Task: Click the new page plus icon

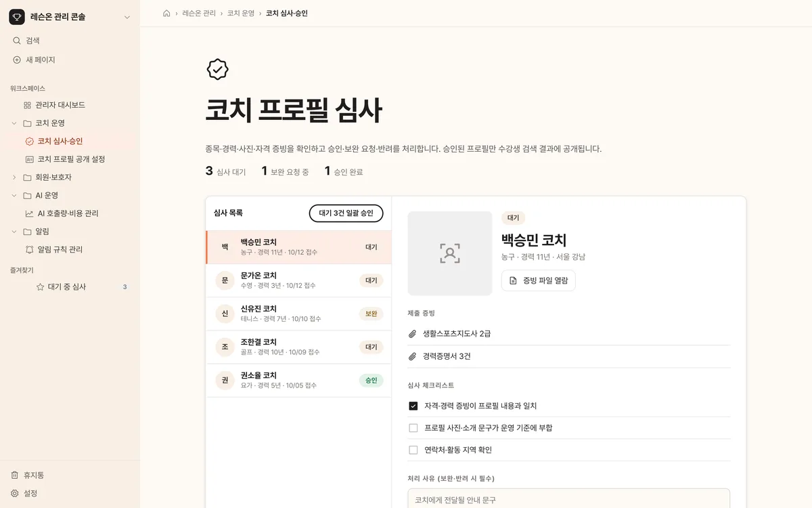Action: [x=17, y=60]
